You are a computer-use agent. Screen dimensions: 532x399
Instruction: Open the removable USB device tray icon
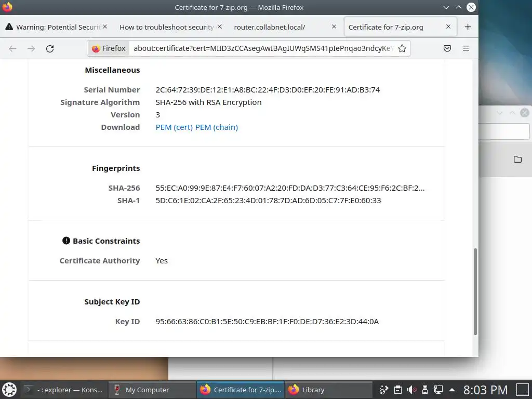coord(425,390)
